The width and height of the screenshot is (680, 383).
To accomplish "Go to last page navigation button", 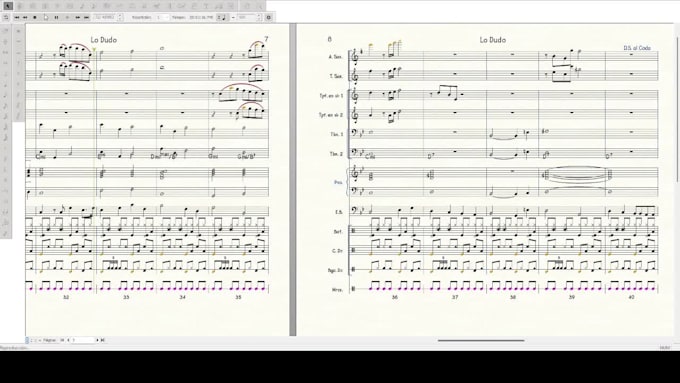I will click(103, 340).
